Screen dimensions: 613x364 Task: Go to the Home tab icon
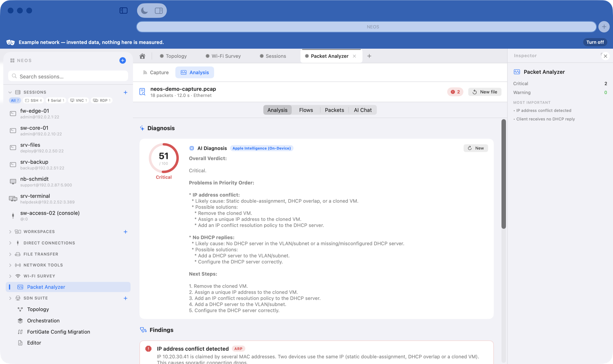tap(142, 56)
